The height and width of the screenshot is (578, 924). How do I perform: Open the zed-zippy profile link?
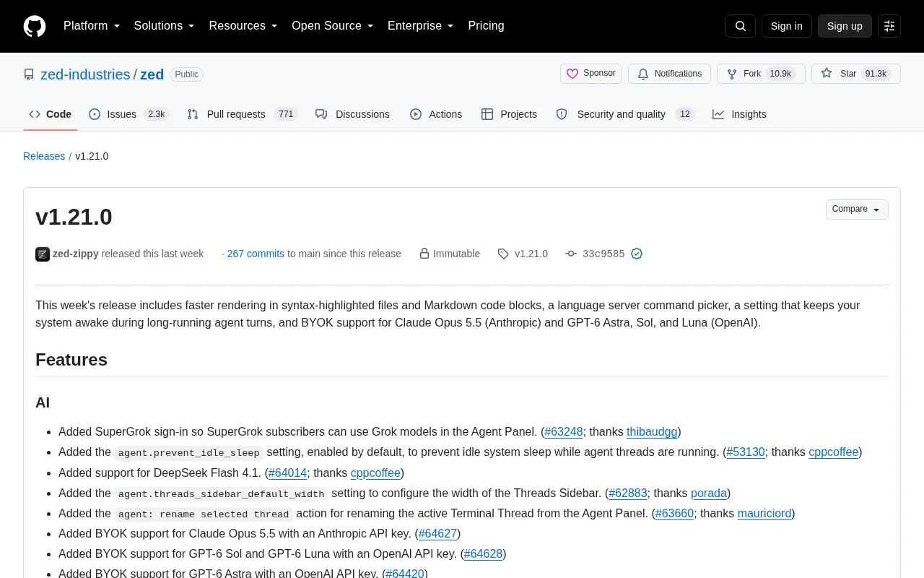(x=76, y=254)
